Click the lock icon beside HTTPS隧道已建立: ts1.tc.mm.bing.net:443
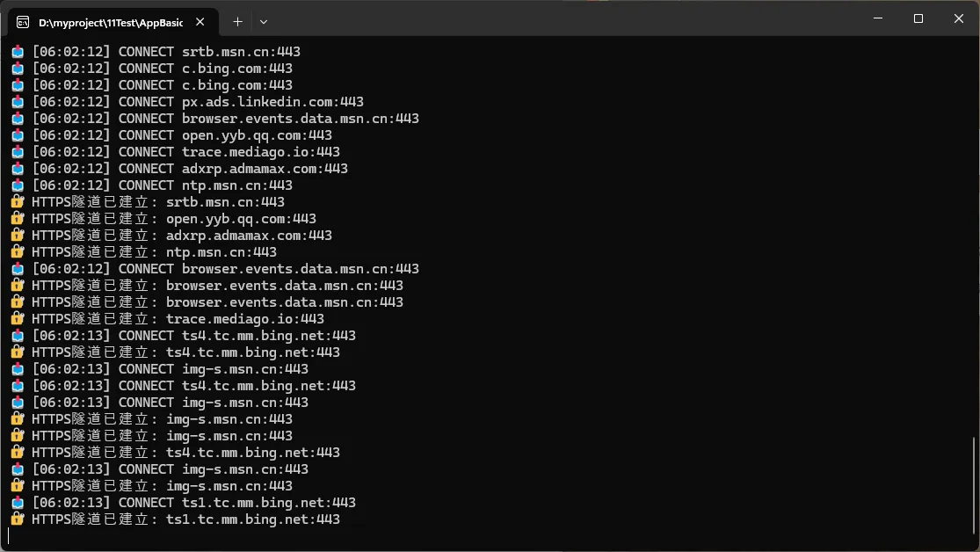This screenshot has width=980, height=552. (x=18, y=519)
